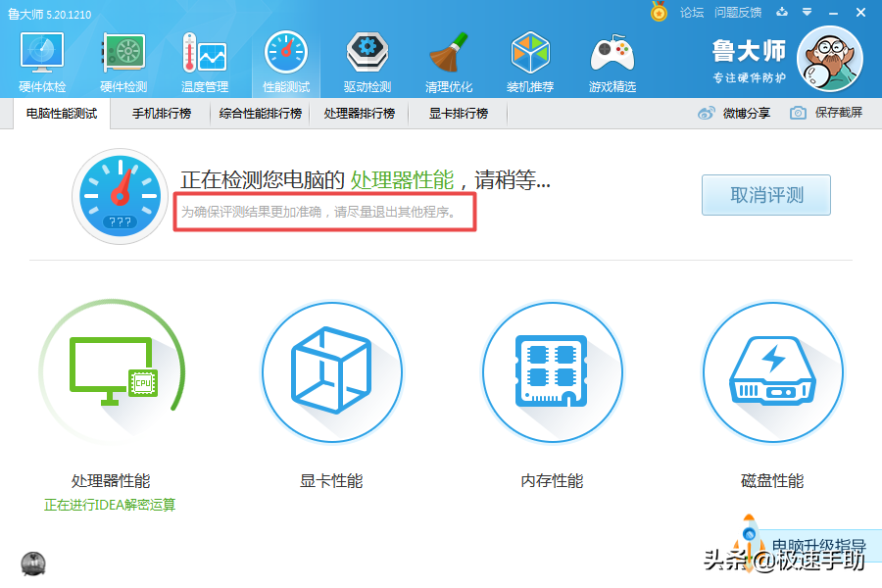Click the 鲁大师 5.20.1210 title text

[50, 14]
